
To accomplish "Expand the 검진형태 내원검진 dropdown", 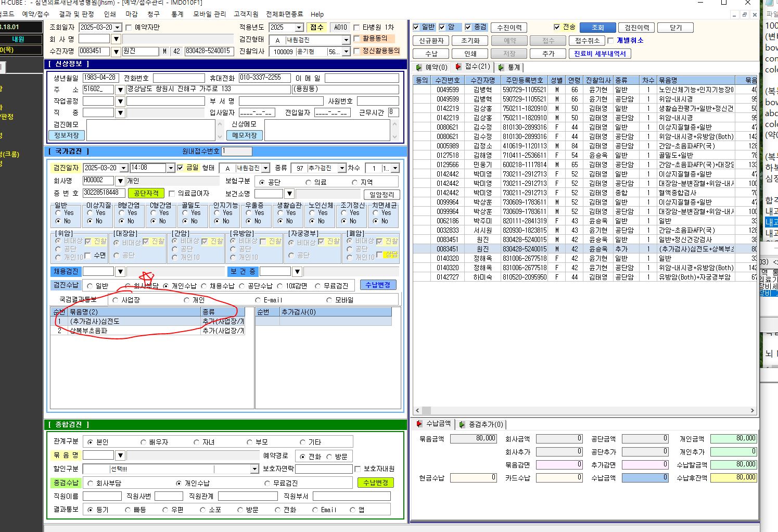I will (x=346, y=40).
